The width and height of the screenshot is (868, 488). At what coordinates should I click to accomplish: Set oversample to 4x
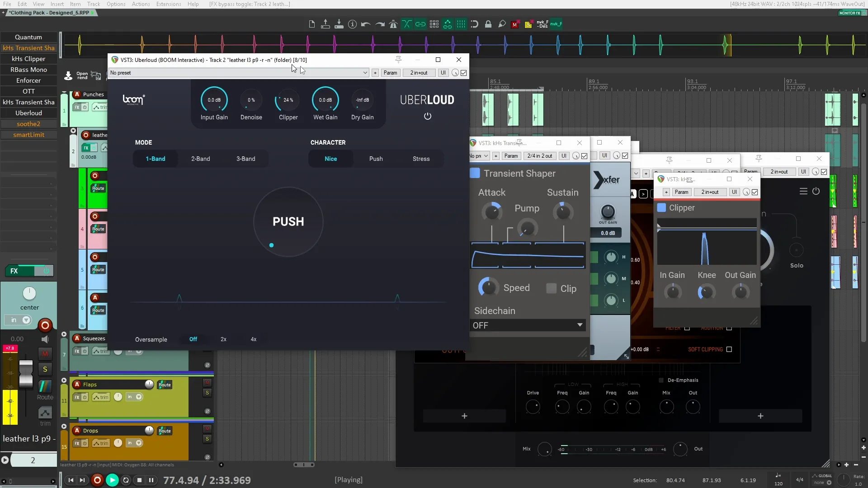coord(253,339)
